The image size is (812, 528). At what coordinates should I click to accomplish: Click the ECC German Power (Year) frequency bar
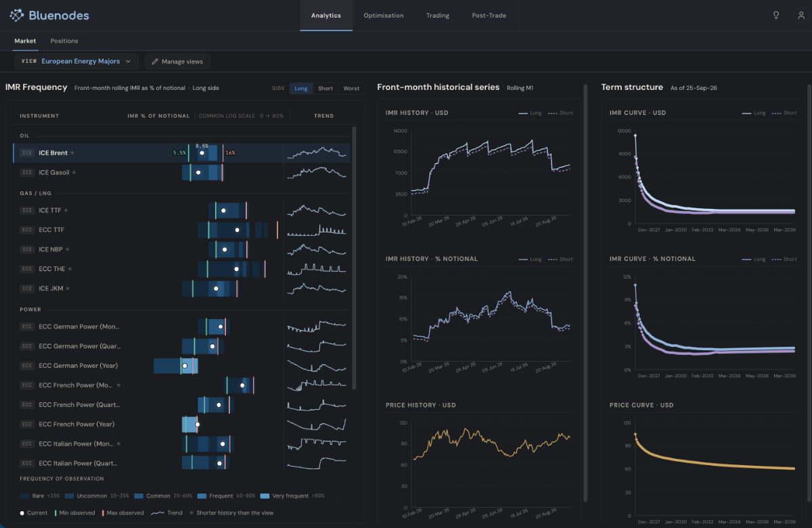[176, 366]
